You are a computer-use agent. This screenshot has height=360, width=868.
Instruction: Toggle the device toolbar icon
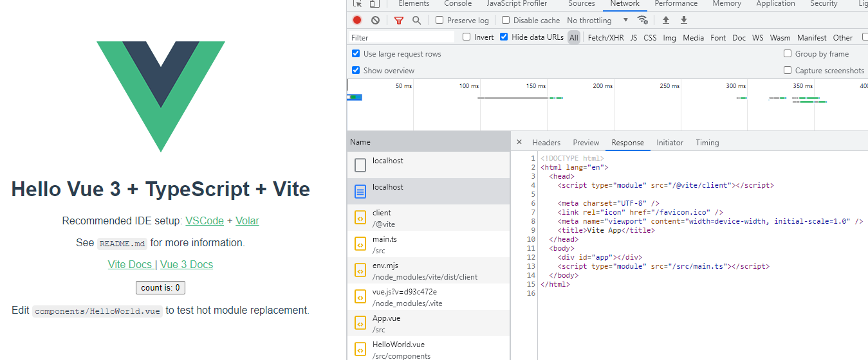tap(374, 4)
